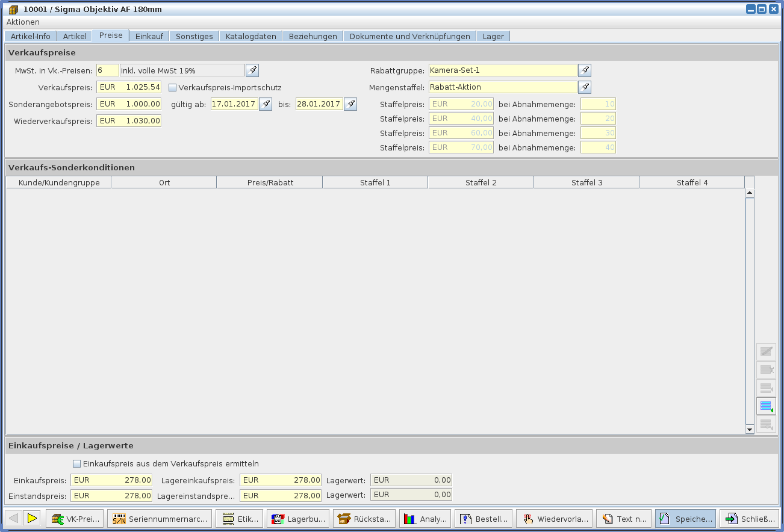The image size is (784, 532).
Task: Check Einkaufspreis aus dem Verkaufspreis ermitteln
Action: pyautogui.click(x=76, y=464)
